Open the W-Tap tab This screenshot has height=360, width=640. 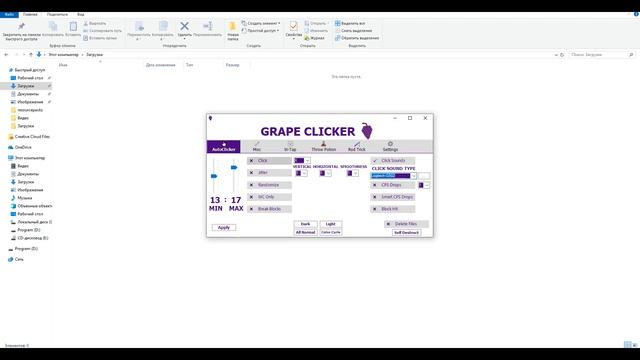point(290,147)
